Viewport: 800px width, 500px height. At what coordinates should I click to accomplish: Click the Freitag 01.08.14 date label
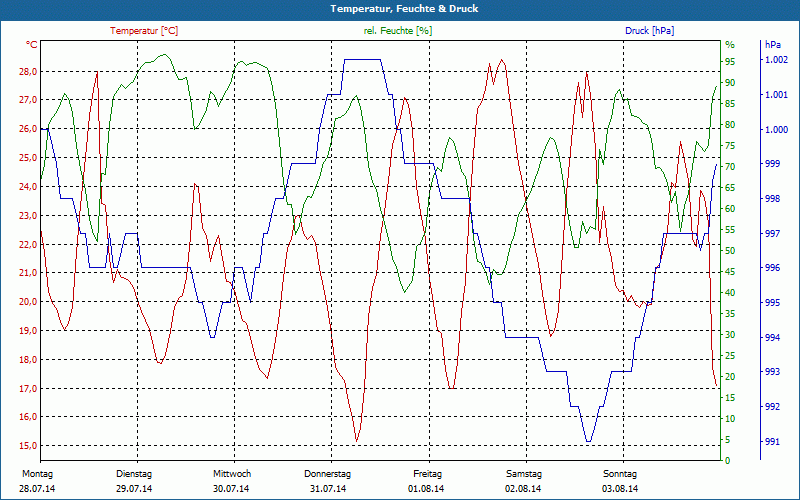(x=427, y=481)
